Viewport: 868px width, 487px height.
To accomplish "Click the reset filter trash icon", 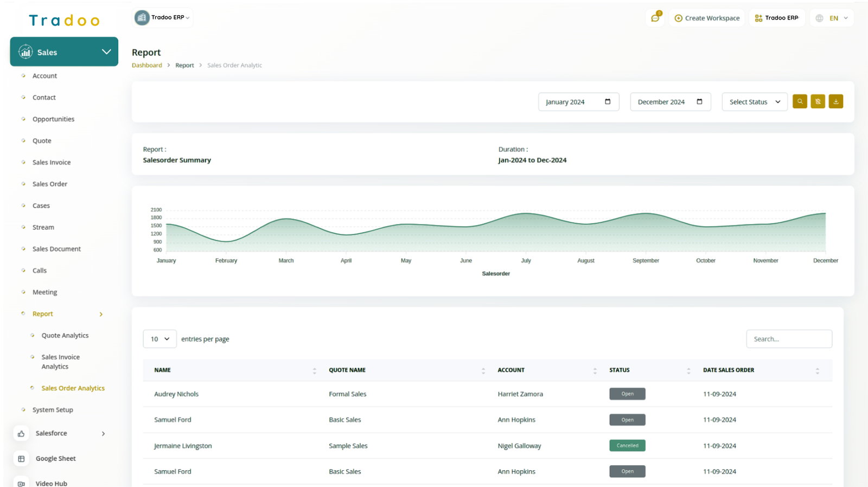I will click(x=818, y=101).
